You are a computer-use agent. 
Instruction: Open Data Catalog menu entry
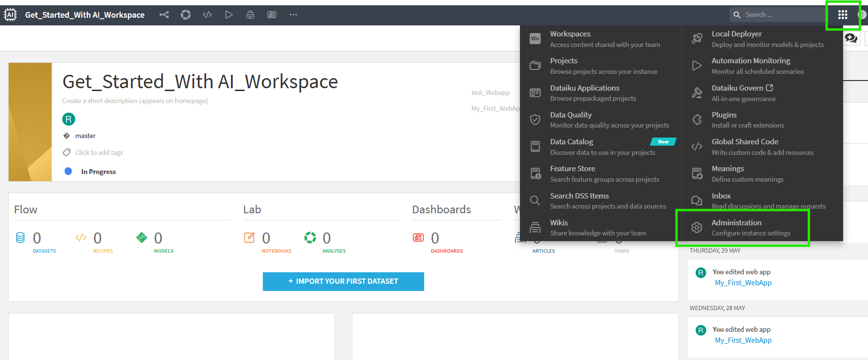tap(601, 147)
